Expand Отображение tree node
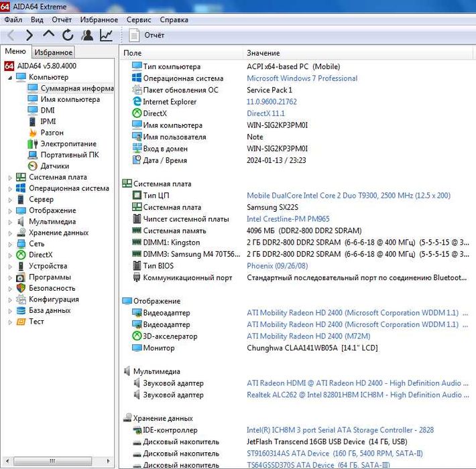The image size is (476, 469). click(x=10, y=211)
